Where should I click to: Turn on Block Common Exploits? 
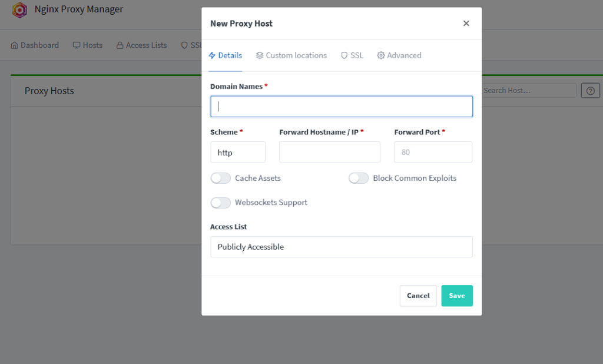(359, 178)
